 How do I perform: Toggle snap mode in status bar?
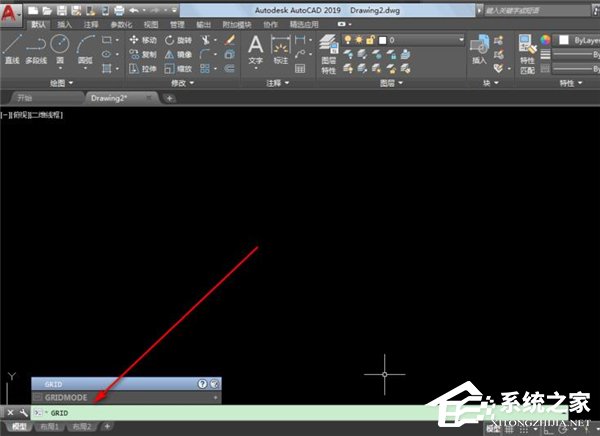pyautogui.click(x=523, y=429)
